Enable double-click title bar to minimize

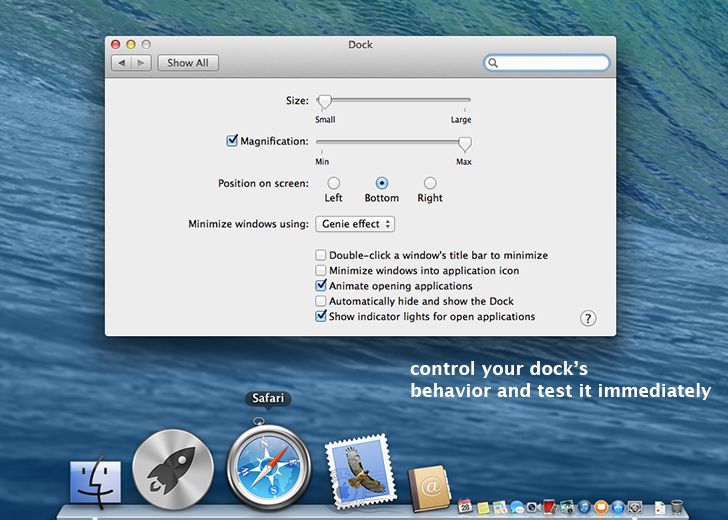(x=320, y=255)
